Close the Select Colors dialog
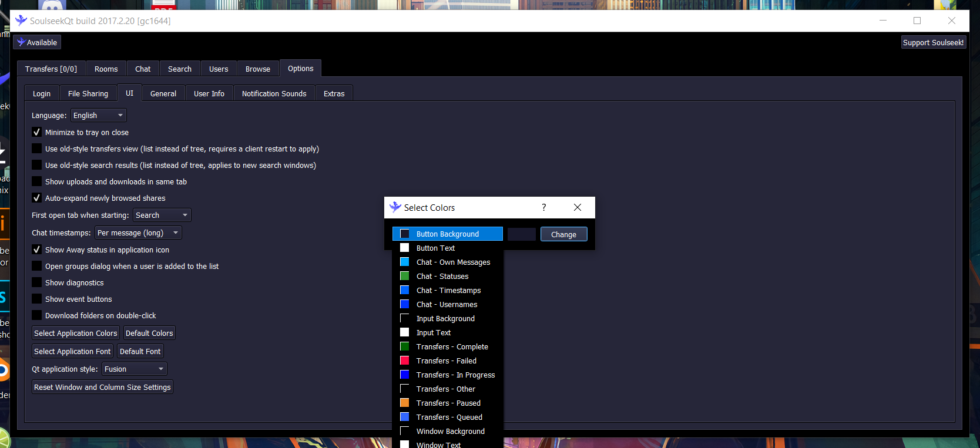This screenshot has width=980, height=448. click(x=577, y=207)
